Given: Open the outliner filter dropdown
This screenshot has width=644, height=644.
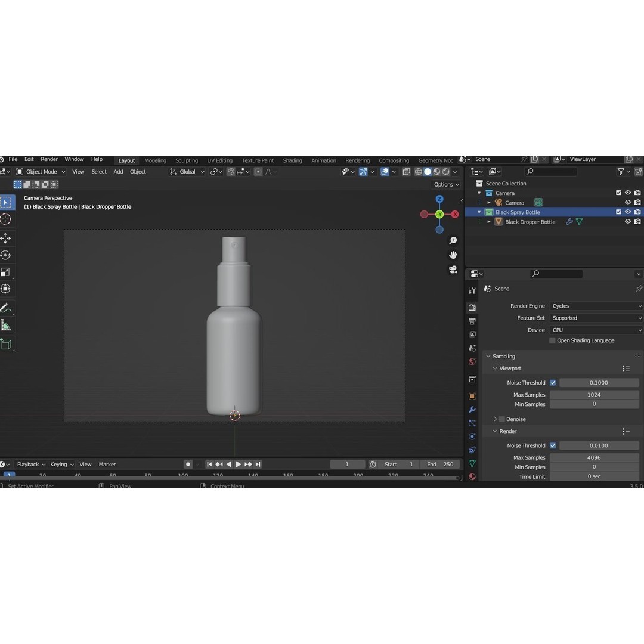Looking at the screenshot, I should [x=624, y=172].
